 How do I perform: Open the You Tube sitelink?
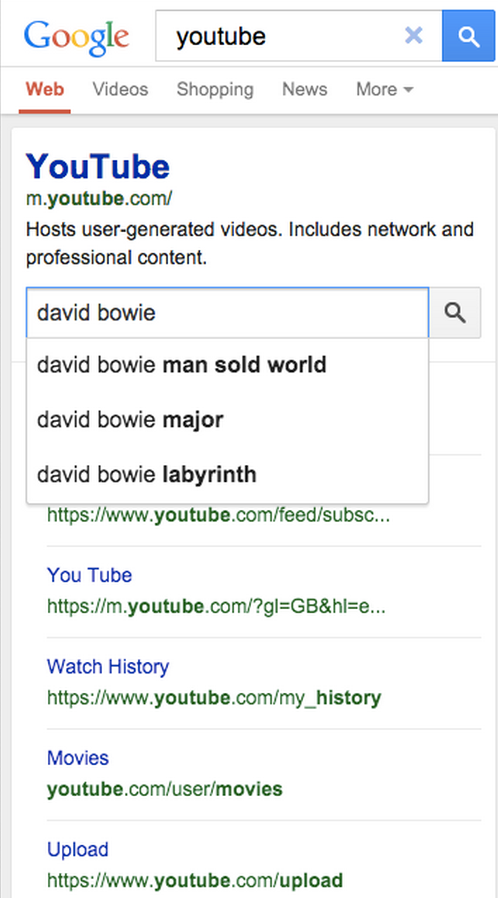89,575
